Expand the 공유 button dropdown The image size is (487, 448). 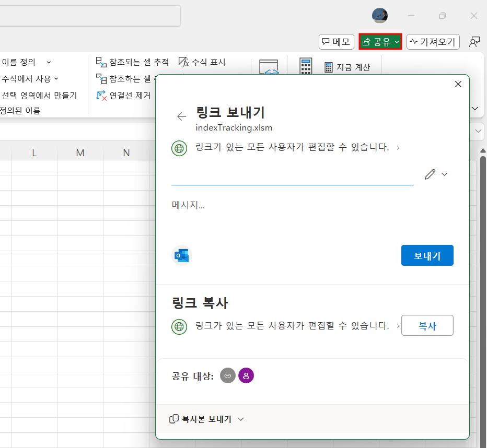397,42
